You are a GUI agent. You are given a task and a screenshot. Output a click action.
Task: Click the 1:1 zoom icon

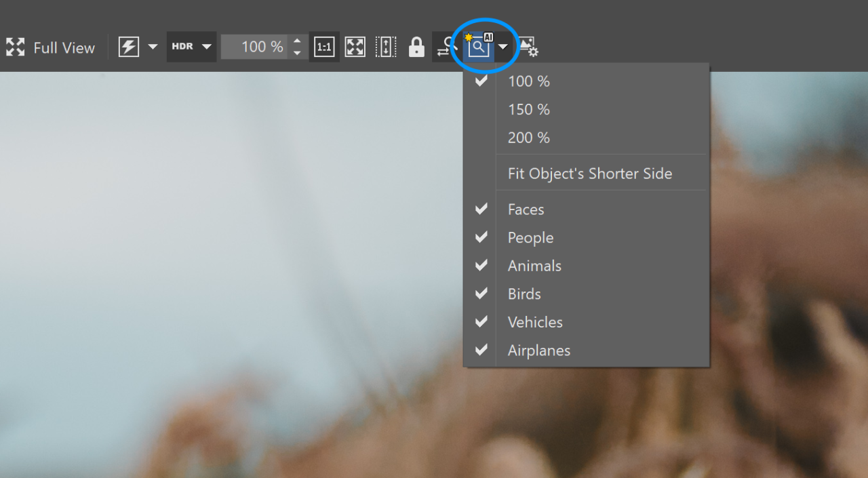click(x=324, y=47)
